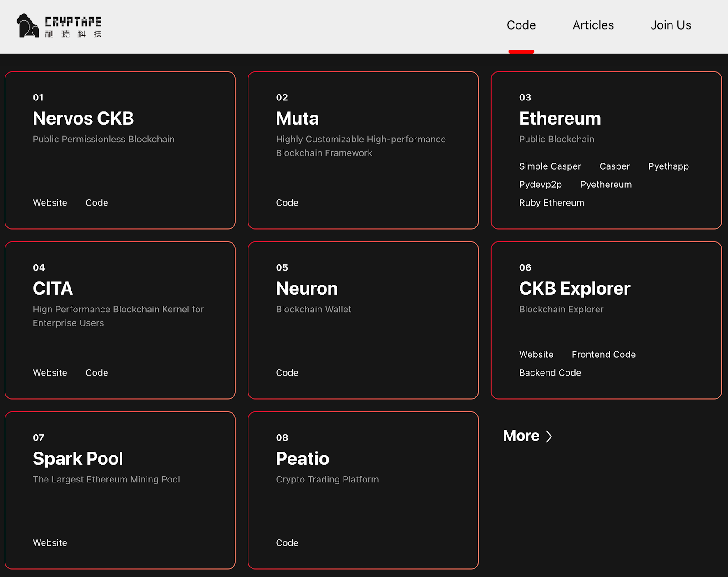This screenshot has width=728, height=577.
Task: Click the 'Public Blockchain' description
Action: click(556, 140)
